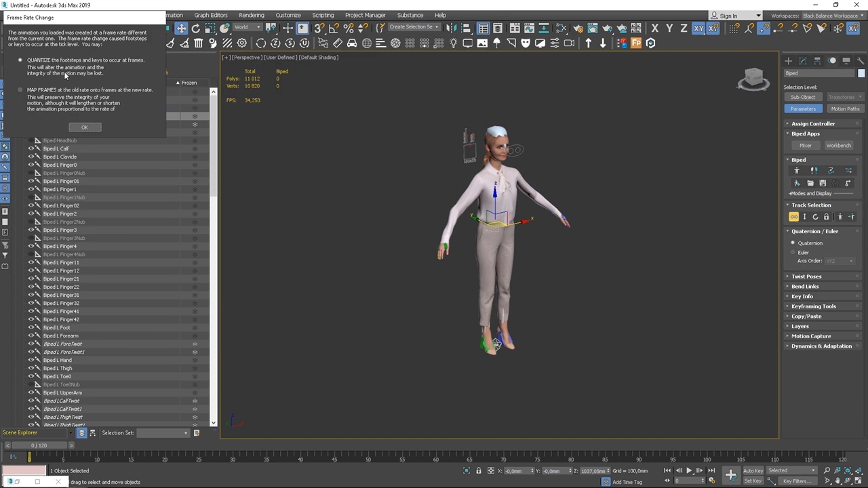The height and width of the screenshot is (488, 868).
Task: Click the Auto Key button
Action: 753,470
